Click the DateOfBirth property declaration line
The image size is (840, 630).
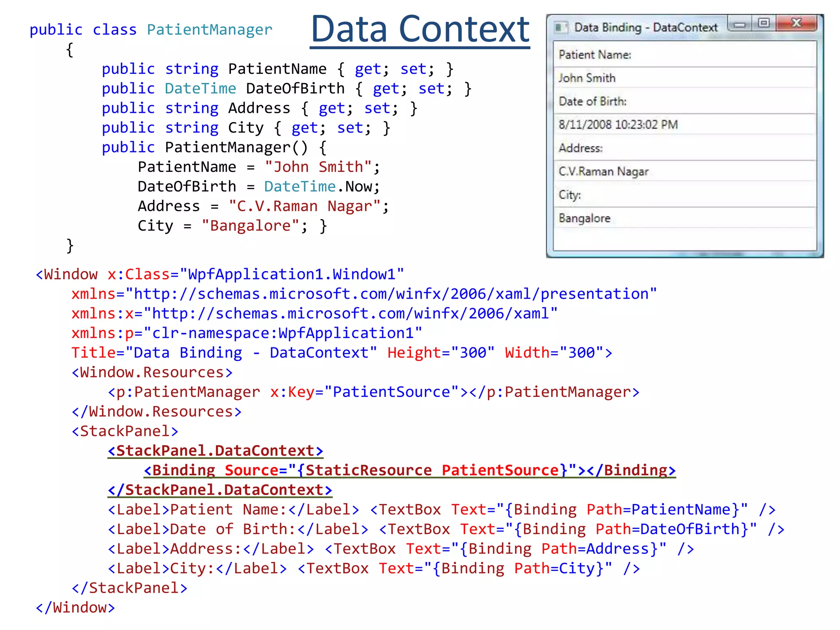pos(287,89)
